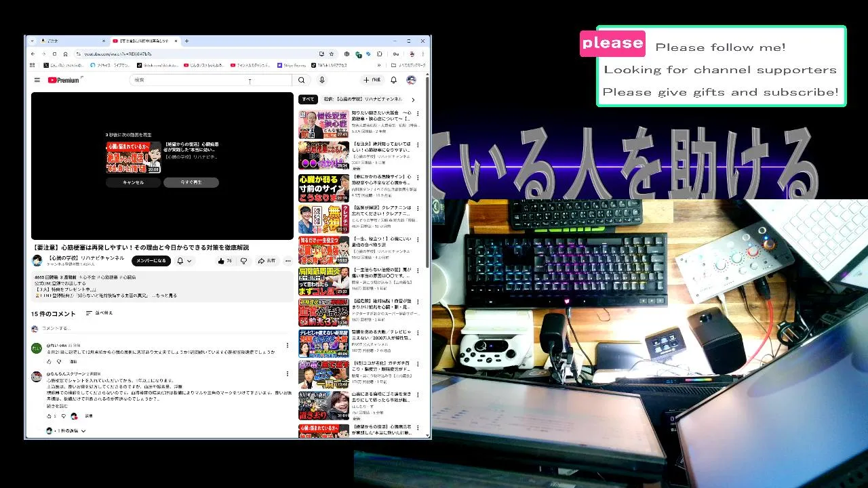Open the 置き去り hospital video thumbnail

pyautogui.click(x=323, y=405)
